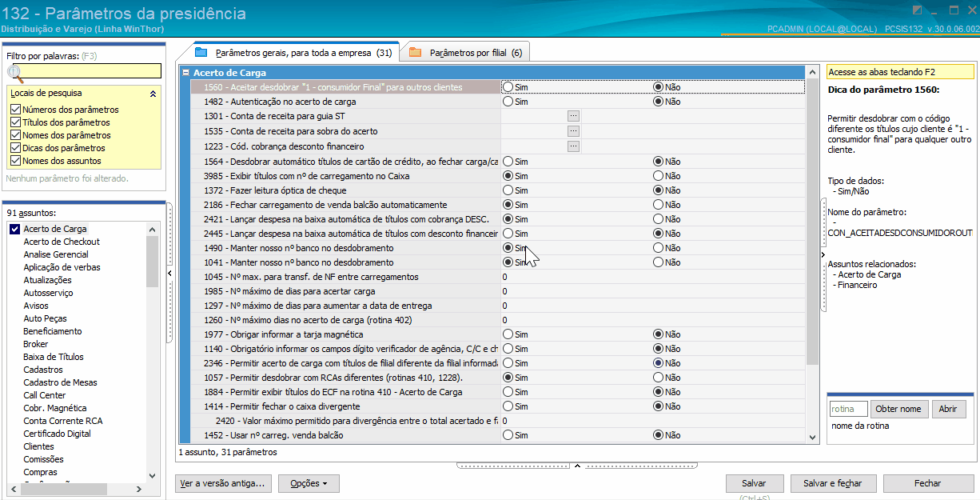Toggle Dicas dos parâmetros checkbox

(15, 148)
